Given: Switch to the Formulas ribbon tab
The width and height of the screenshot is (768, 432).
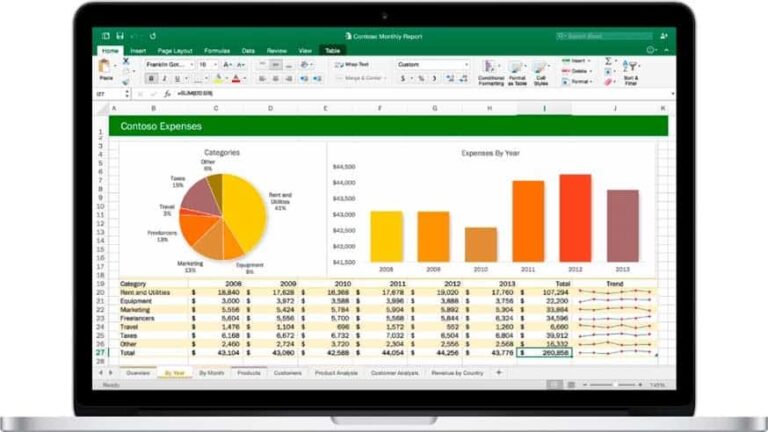Looking at the screenshot, I should tap(216, 49).
